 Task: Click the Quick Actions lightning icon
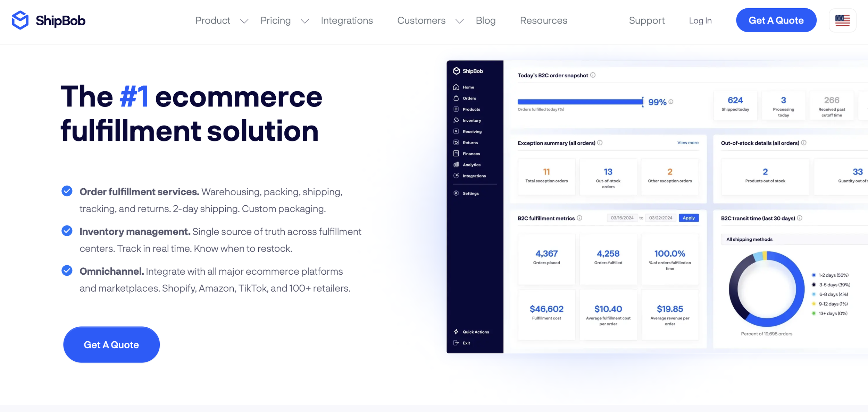point(456,332)
